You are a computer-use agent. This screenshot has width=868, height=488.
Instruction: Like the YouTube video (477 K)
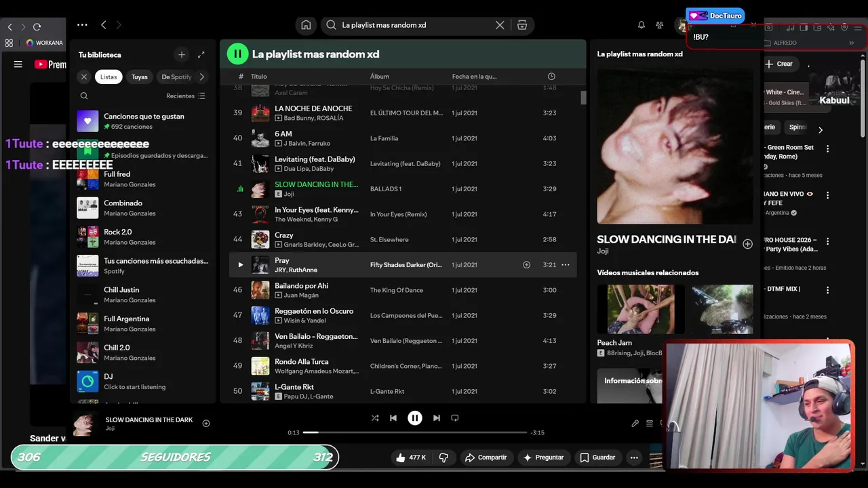coord(411,457)
